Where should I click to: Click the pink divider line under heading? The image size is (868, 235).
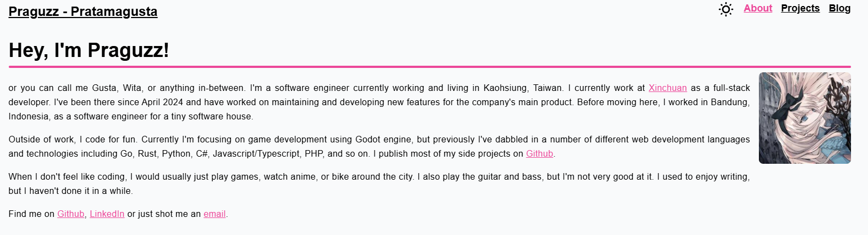[429, 67]
